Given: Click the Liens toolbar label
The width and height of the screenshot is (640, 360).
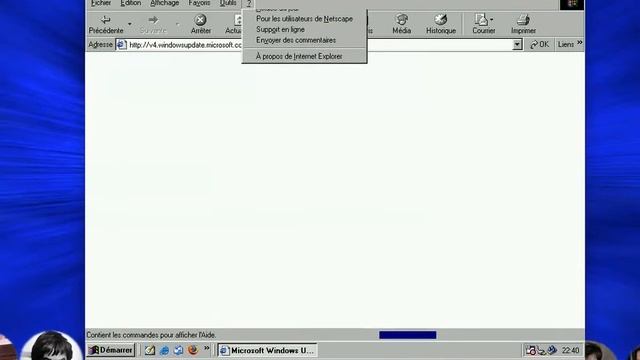Looking at the screenshot, I should pyautogui.click(x=566, y=44).
